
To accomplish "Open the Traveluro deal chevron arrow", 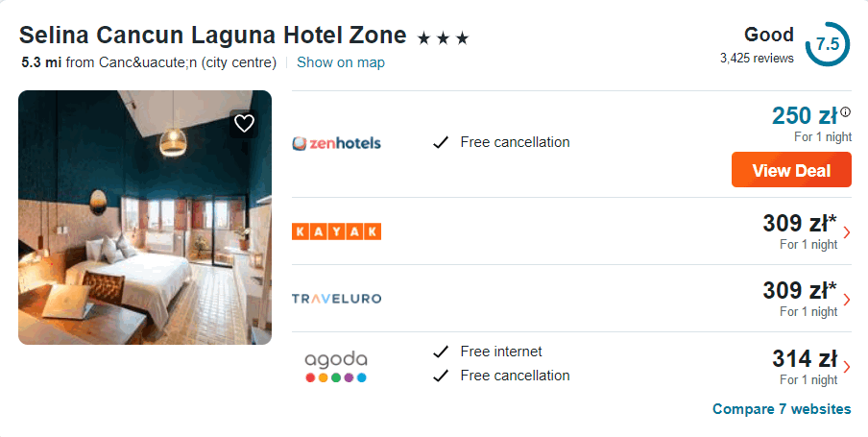I will [x=846, y=299].
